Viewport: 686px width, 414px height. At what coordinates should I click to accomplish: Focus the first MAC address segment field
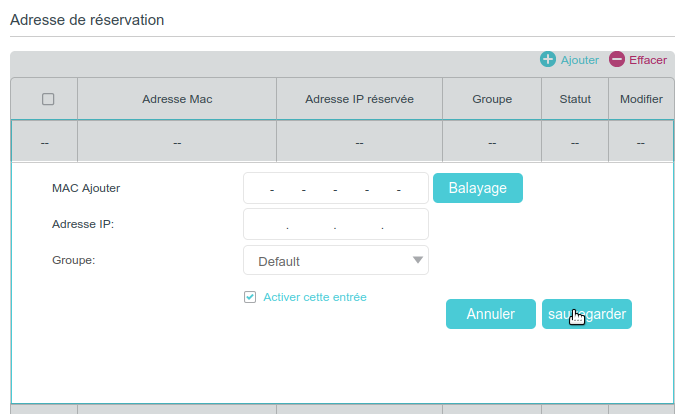(x=257, y=189)
